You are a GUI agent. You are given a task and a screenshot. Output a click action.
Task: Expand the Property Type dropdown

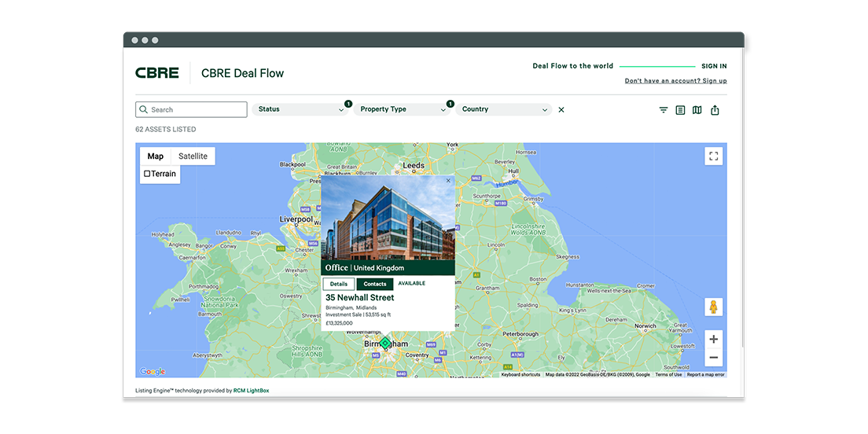tap(403, 109)
